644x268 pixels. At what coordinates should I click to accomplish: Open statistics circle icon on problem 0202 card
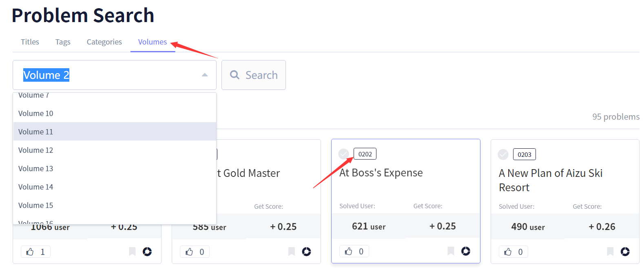[465, 251]
